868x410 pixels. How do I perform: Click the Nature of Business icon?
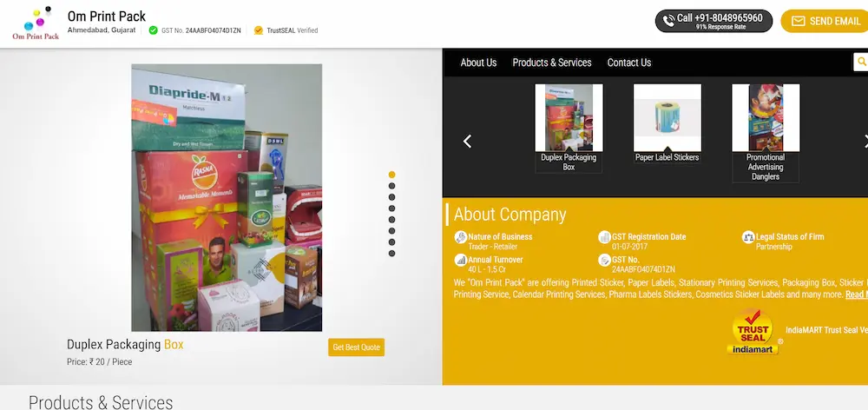click(461, 237)
